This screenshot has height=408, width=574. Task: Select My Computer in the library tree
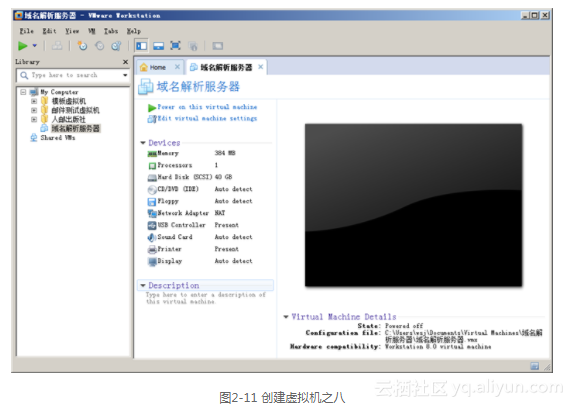[x=59, y=92]
